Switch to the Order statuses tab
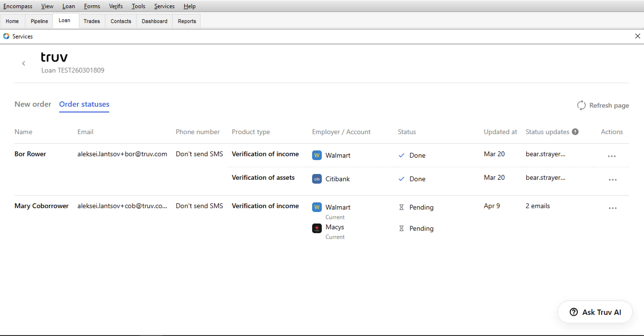Screen dimensions: 644x336 click(x=84, y=104)
